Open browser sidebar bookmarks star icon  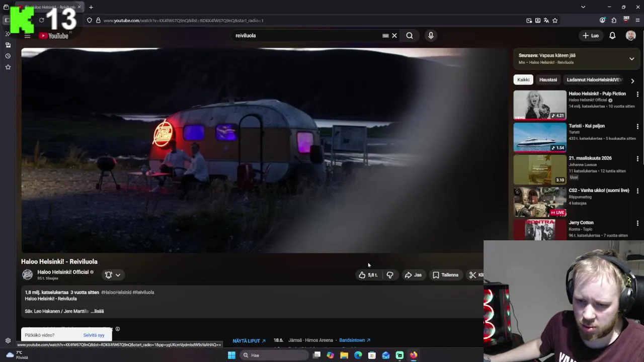(8, 67)
